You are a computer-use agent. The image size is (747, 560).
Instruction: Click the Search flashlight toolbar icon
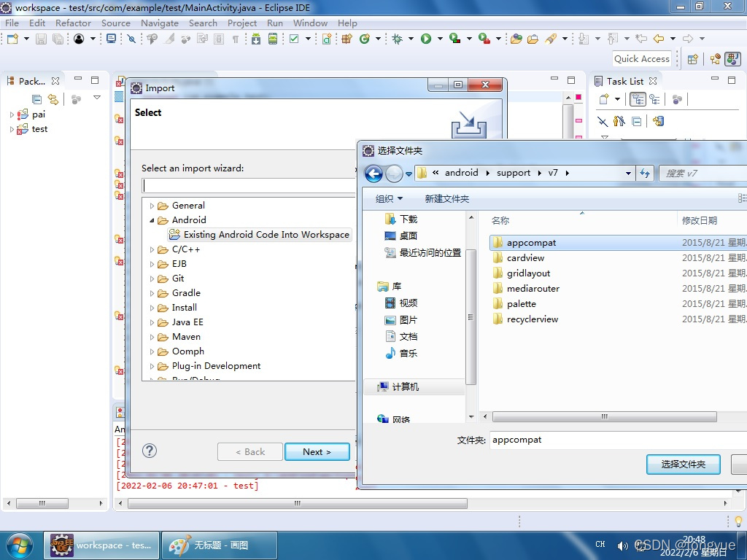point(551,39)
